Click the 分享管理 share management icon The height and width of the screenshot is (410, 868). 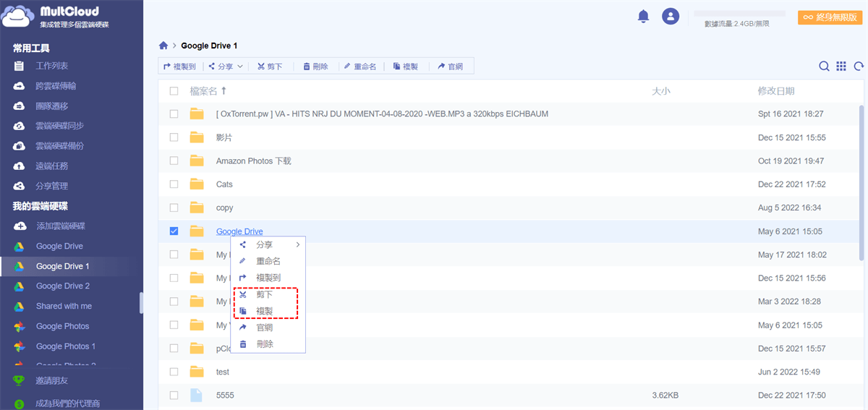click(20, 187)
